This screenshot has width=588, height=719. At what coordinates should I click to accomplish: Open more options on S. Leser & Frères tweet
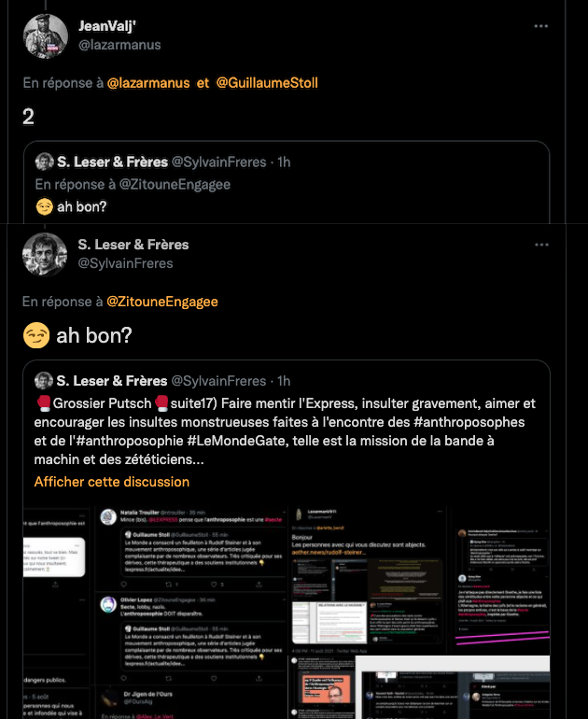point(540,245)
